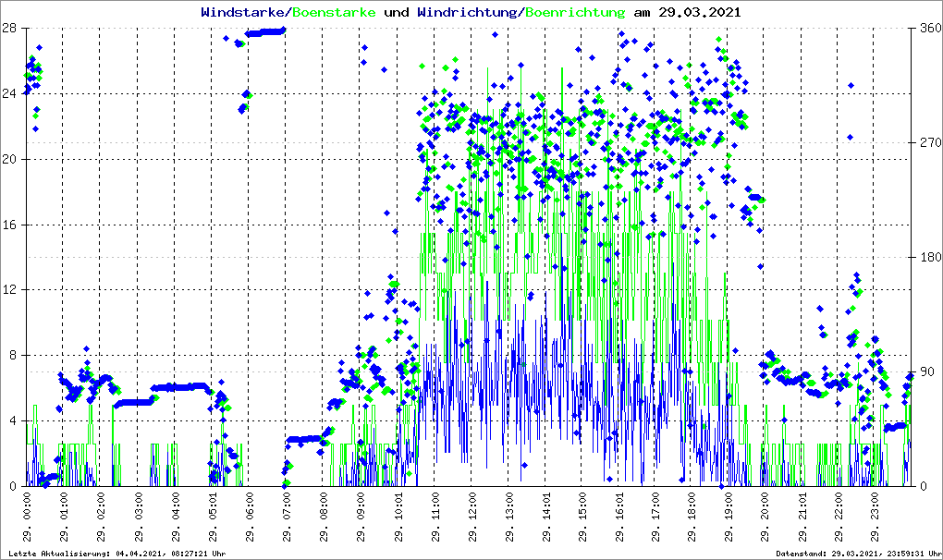Click the 360 value on right axis
Screen dimensions: 943x560
point(929,29)
